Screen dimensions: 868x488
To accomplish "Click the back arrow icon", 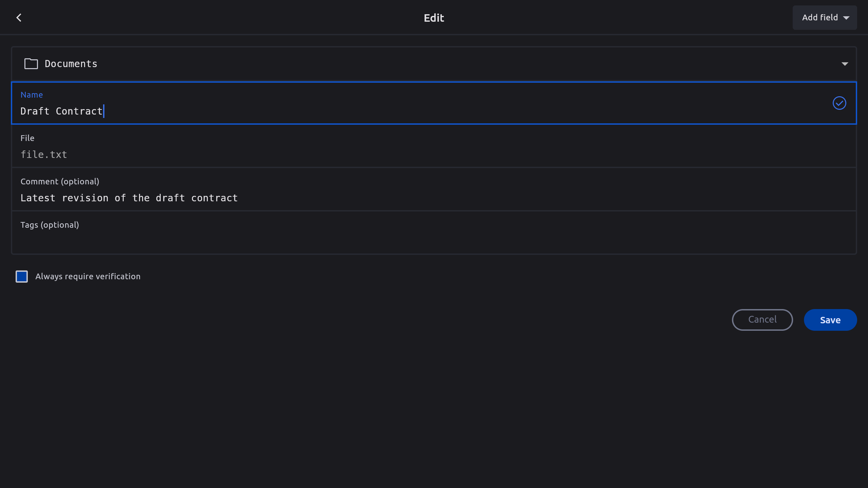I will click(x=19, y=18).
